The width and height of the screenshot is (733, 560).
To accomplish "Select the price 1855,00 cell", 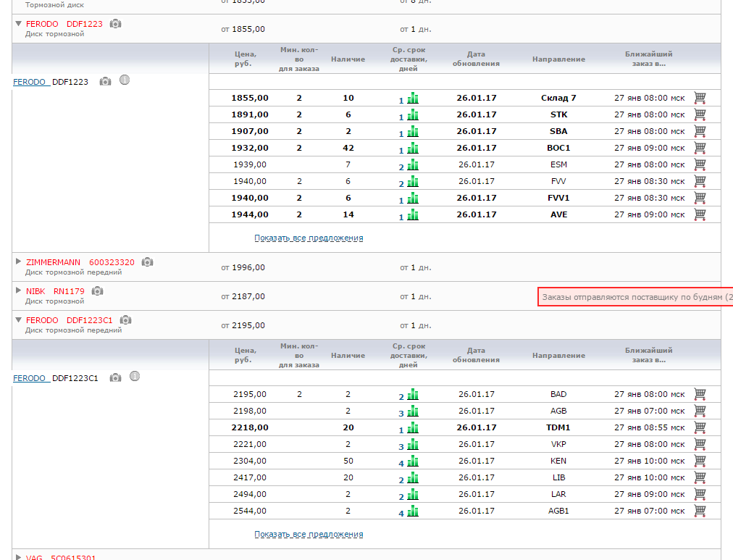I will 250,99.
